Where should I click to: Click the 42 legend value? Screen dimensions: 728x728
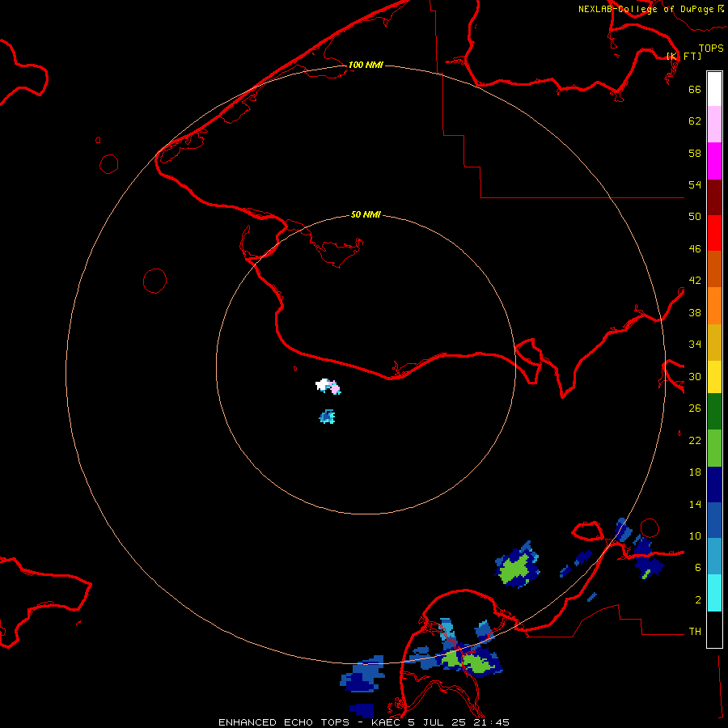click(x=695, y=281)
